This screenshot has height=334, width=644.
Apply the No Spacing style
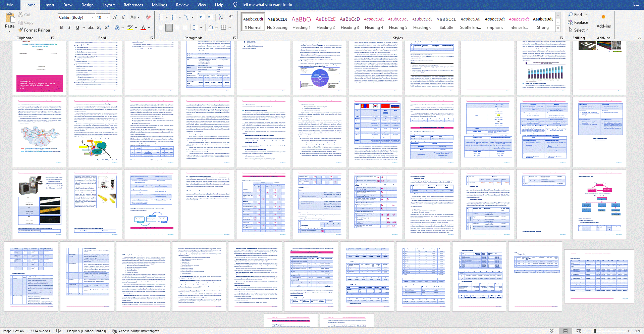[x=277, y=23]
